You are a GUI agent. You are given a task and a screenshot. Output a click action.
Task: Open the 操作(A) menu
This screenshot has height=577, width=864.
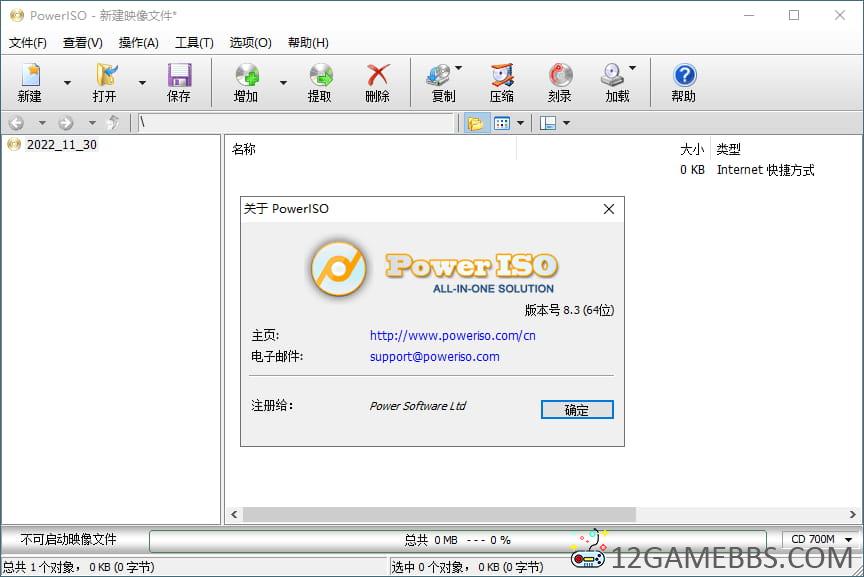click(x=139, y=42)
